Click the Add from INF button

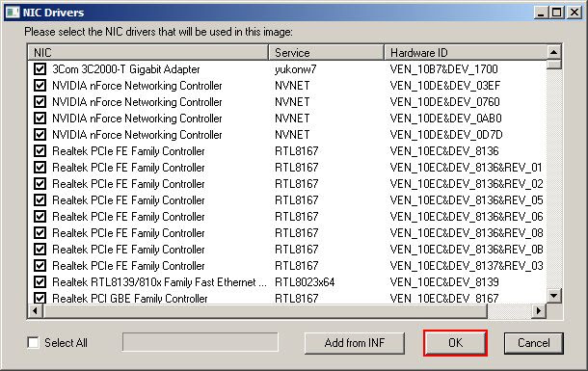[355, 343]
